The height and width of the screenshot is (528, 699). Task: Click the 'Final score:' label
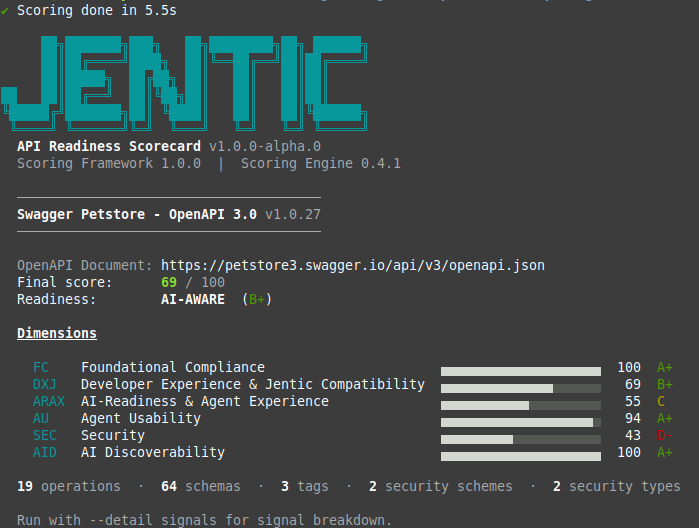[x=65, y=282]
